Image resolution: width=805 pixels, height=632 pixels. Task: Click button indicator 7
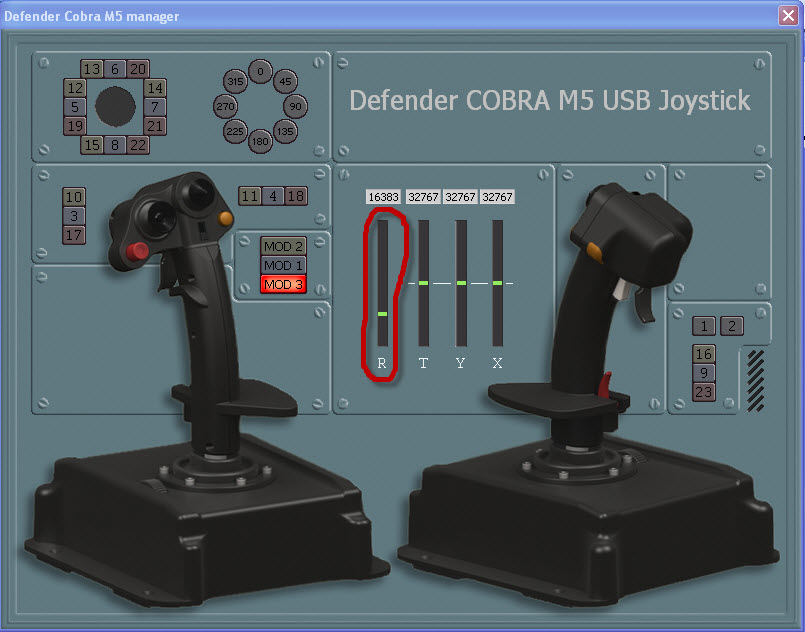click(x=155, y=107)
